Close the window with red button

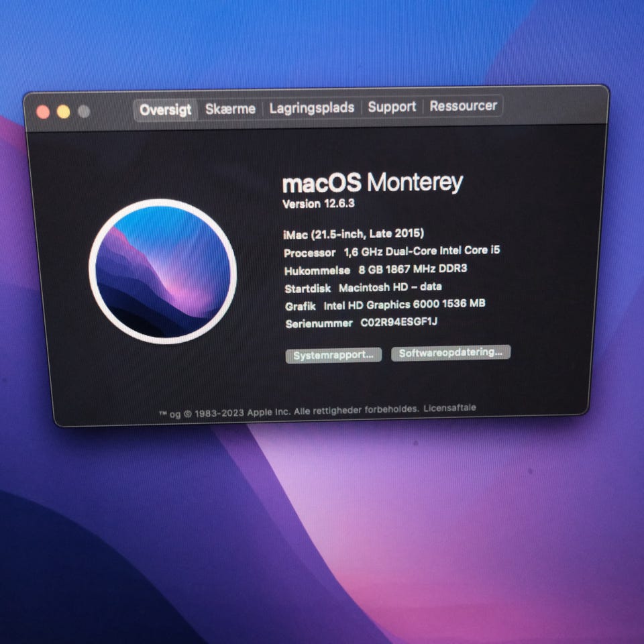pos(43,112)
